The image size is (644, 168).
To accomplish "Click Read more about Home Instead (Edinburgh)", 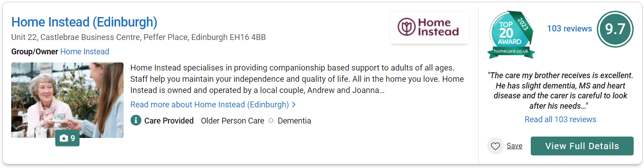I will pos(209,105).
